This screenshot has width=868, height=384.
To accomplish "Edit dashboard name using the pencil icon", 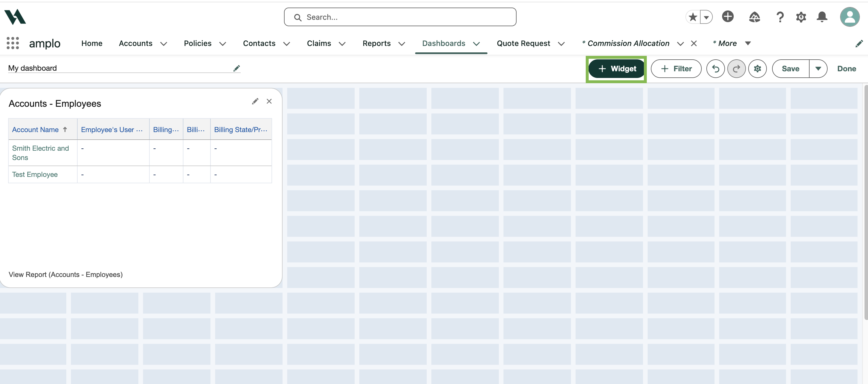I will pos(237,68).
